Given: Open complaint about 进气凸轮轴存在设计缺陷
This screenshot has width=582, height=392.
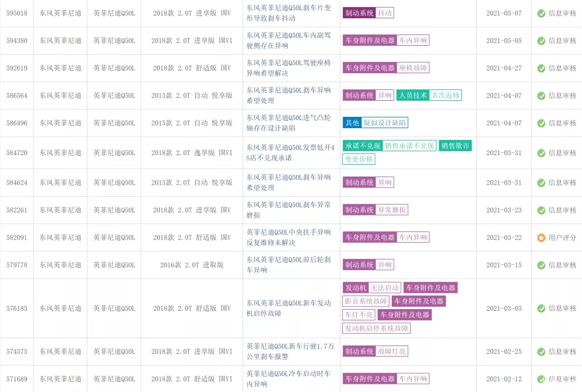Looking at the screenshot, I should point(289,123).
